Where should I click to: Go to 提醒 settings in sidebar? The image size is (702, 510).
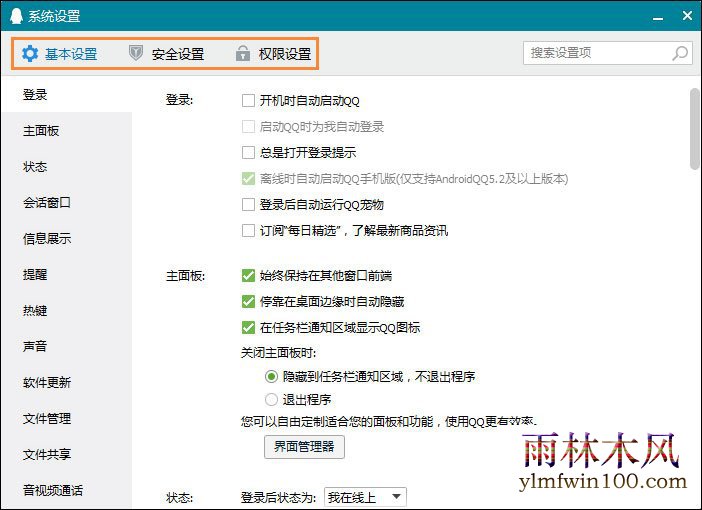point(66,274)
